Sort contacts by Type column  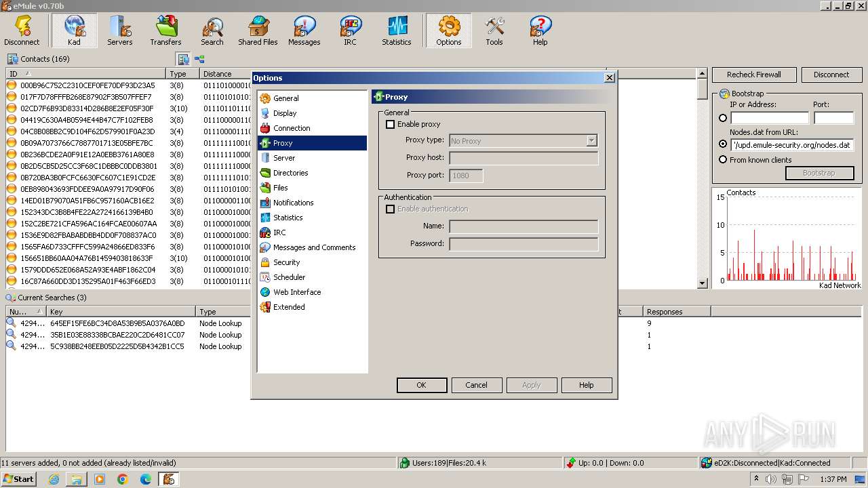183,74
